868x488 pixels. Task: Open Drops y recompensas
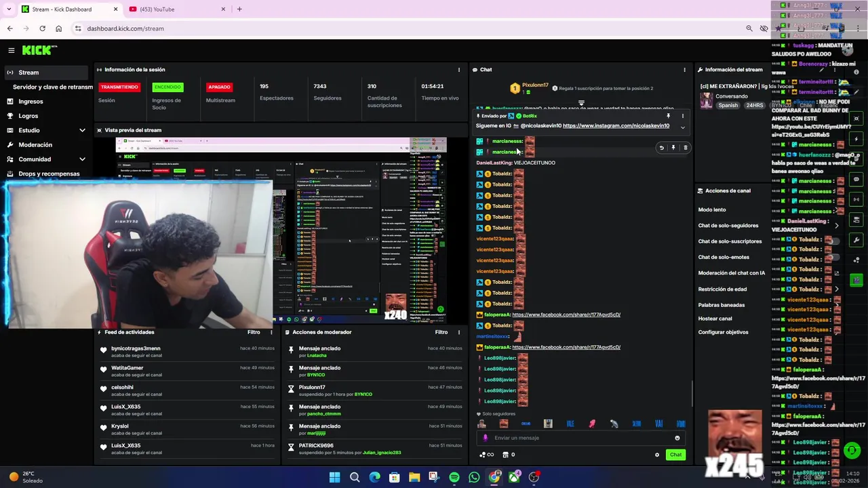coord(49,174)
